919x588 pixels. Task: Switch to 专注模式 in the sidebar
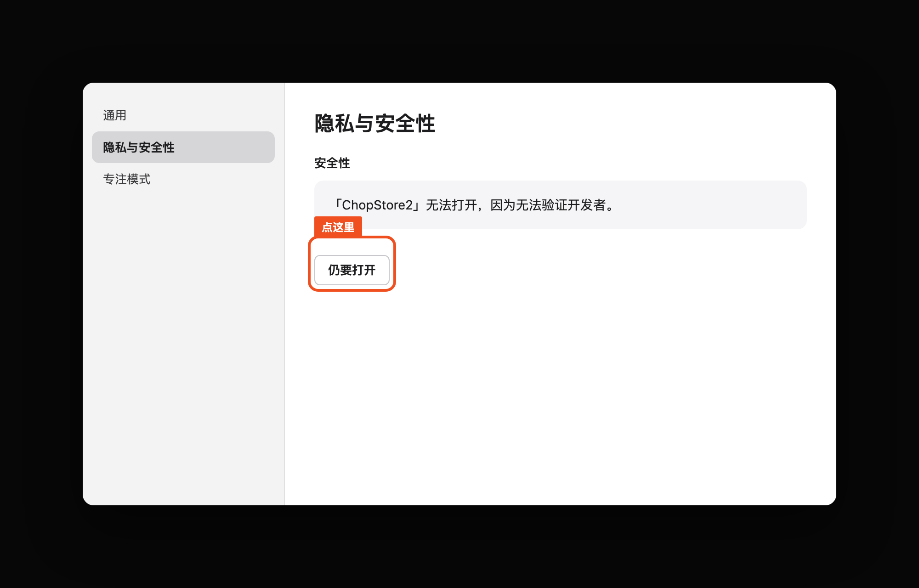point(183,179)
